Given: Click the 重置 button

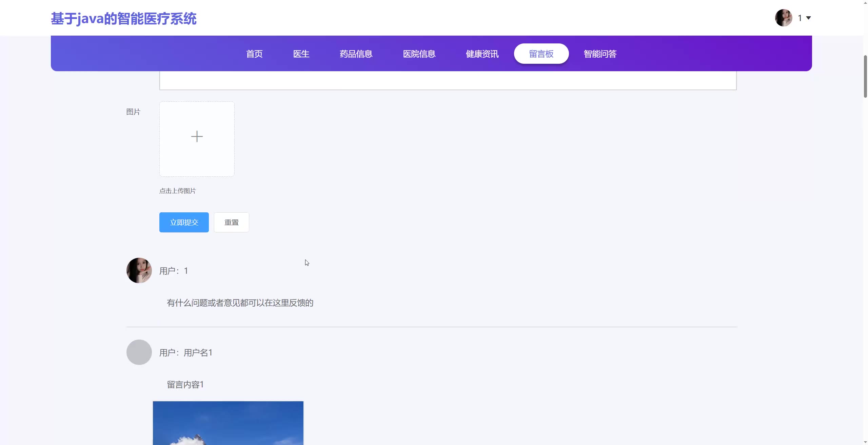Looking at the screenshot, I should point(231,222).
